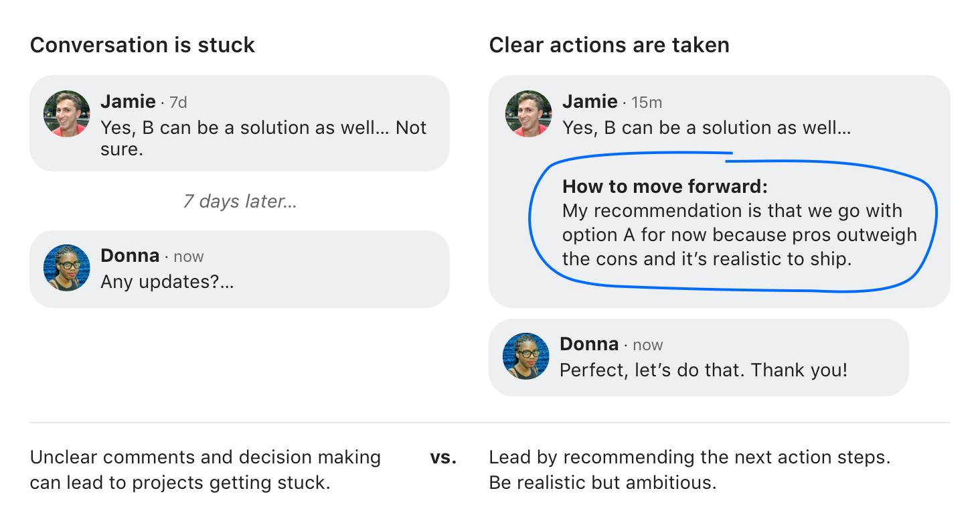
Task: Open Jamie's name in the 15m comment
Action: click(x=590, y=102)
